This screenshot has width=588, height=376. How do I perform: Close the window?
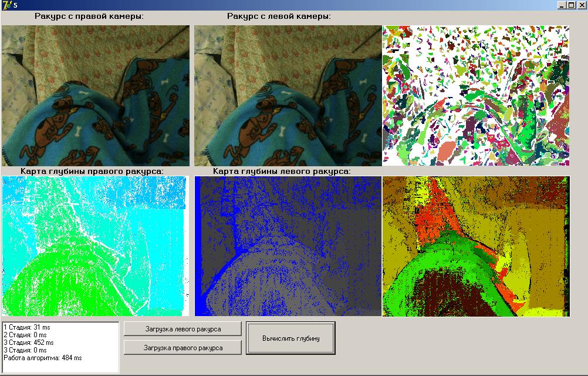tap(580, 5)
